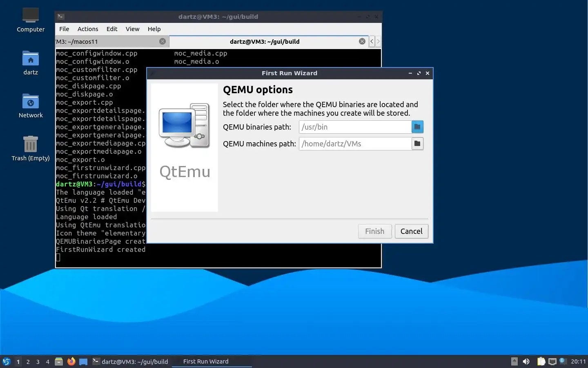
Task: Close the First Run Wizard window
Action: click(428, 73)
